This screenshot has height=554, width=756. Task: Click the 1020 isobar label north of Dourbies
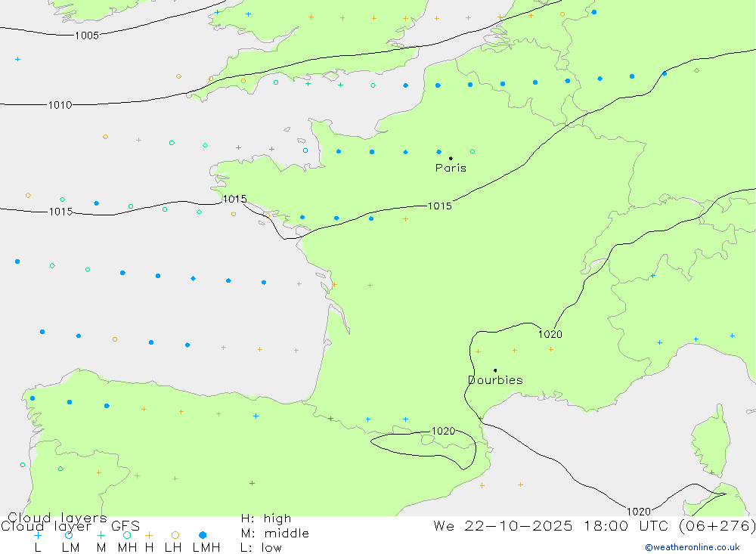click(550, 334)
